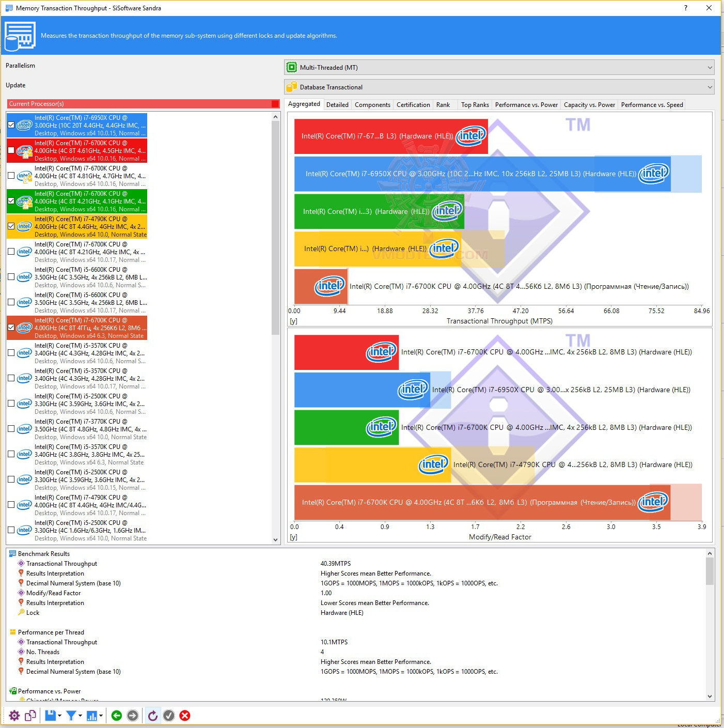Screen dimensions: 724x728
Task: Click the grey forward arrow icon
Action: click(x=133, y=716)
